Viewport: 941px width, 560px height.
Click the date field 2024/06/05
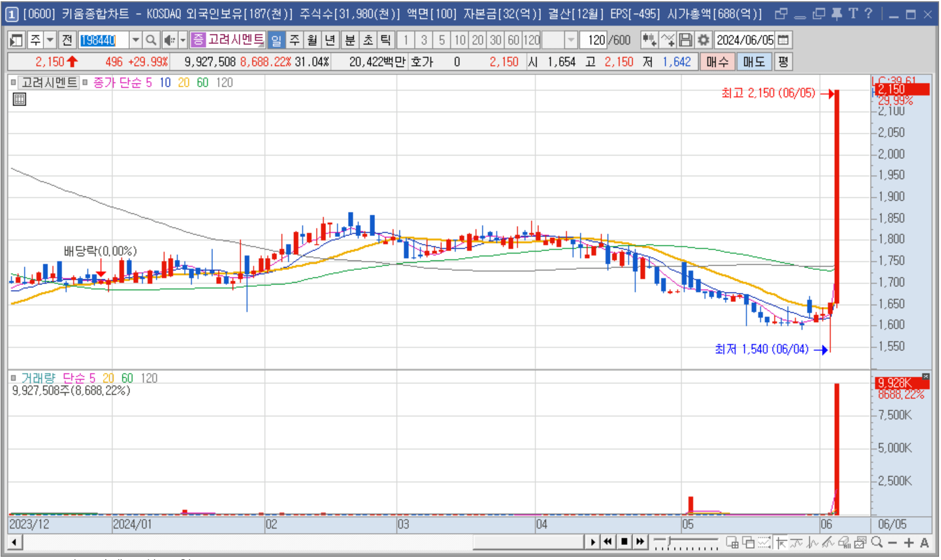point(745,40)
